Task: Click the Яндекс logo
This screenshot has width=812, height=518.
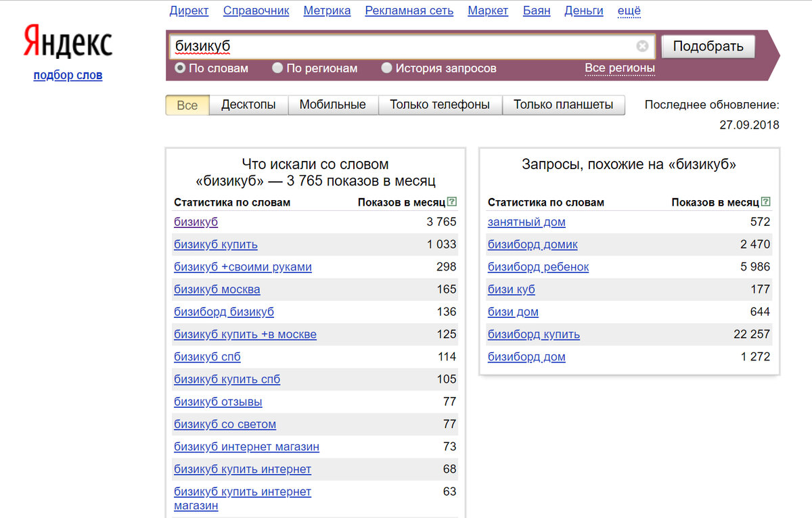Action: [68, 41]
